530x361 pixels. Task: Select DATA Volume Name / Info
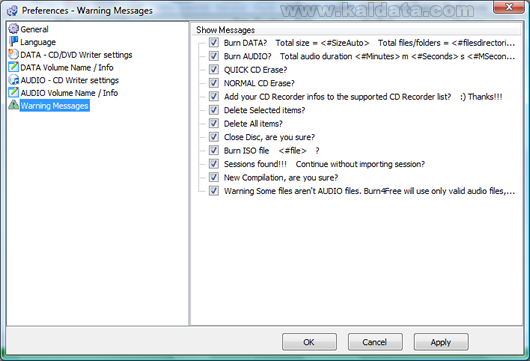click(67, 67)
